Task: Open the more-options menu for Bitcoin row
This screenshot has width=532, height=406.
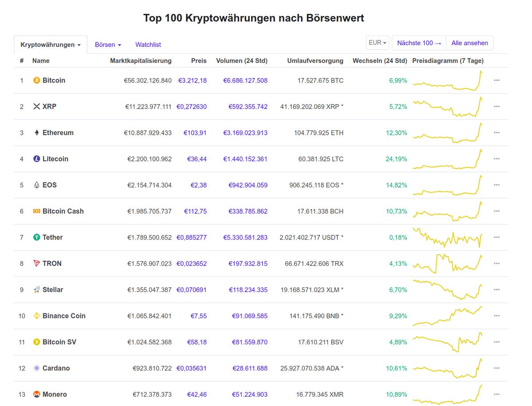Action: pos(497,80)
